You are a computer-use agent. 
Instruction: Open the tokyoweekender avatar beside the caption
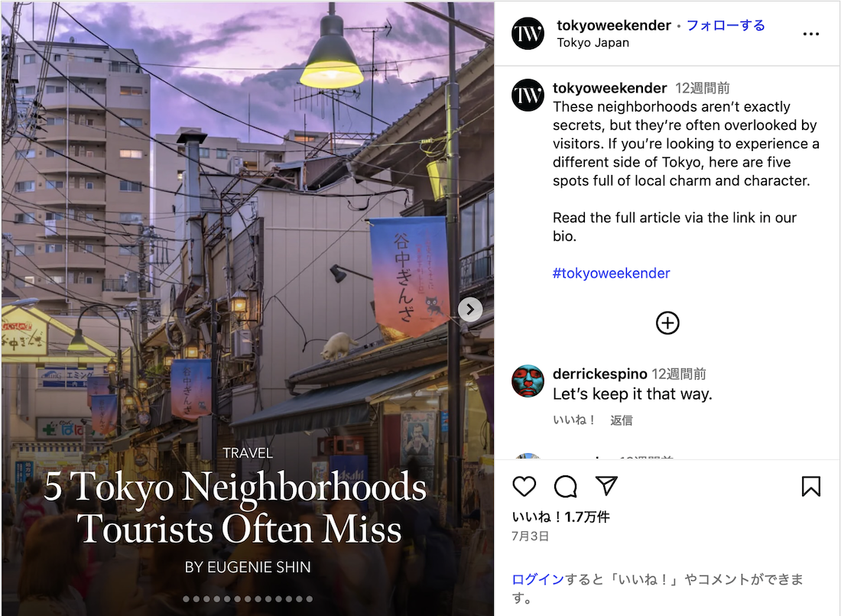point(528,95)
